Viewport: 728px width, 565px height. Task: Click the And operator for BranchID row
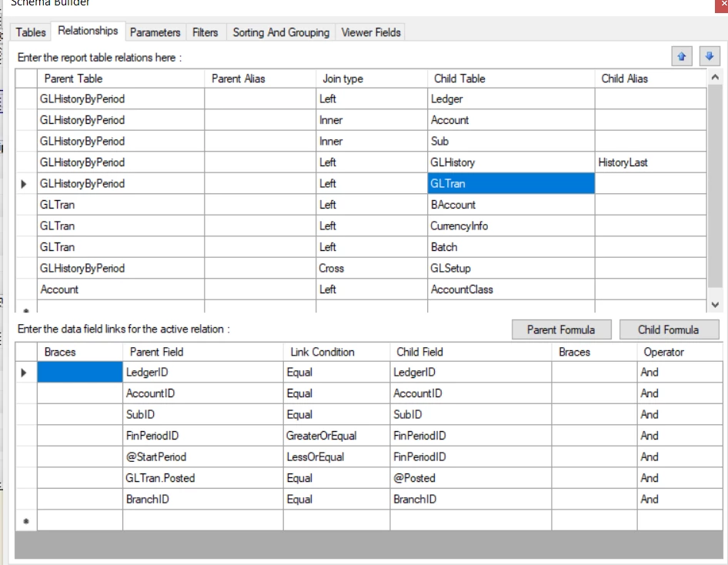point(680,499)
